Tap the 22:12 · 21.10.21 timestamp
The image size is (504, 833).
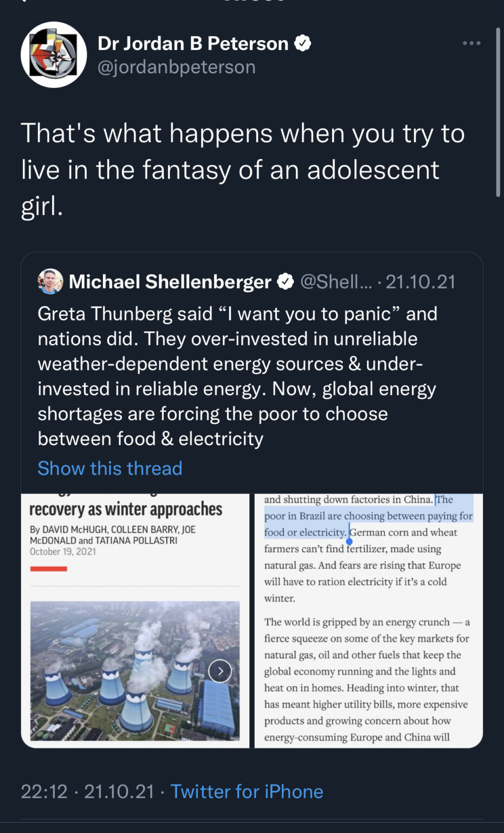tap(87, 791)
